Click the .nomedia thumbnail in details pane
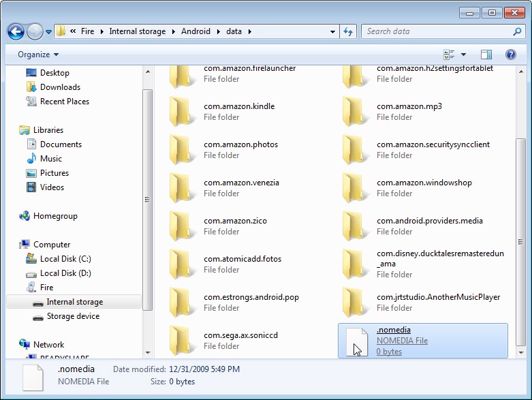532x400 pixels. 33,378
